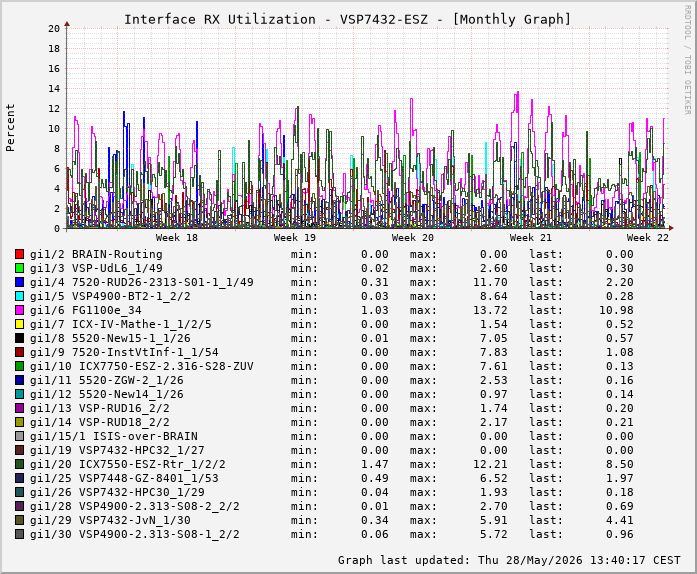This screenshot has height=574, width=697.
Task: Click the green gi1/3 VSP-UdL6 swatch
Action: point(20,268)
